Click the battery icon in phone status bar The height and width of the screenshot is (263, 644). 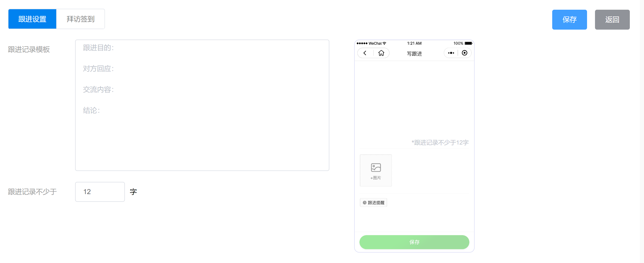point(468,43)
